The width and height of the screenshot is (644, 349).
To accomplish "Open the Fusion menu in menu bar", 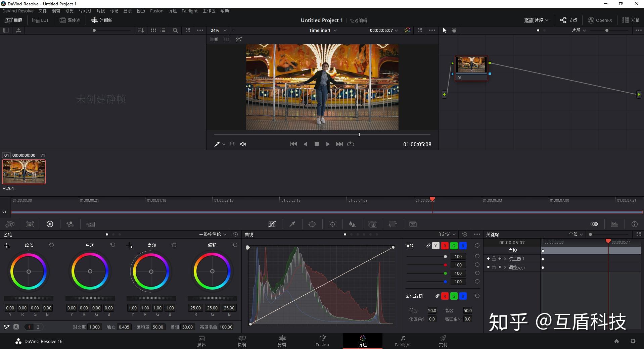I will [x=156, y=11].
